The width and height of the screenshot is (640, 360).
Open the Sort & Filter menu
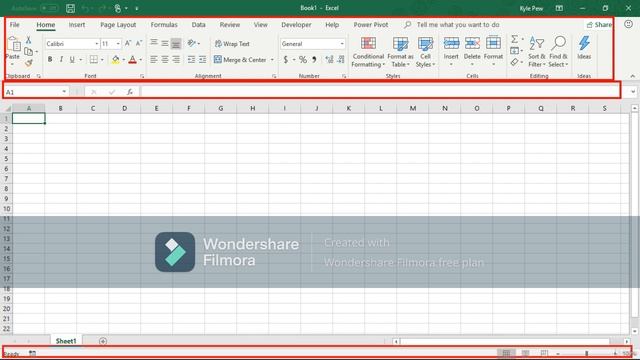pyautogui.click(x=536, y=52)
